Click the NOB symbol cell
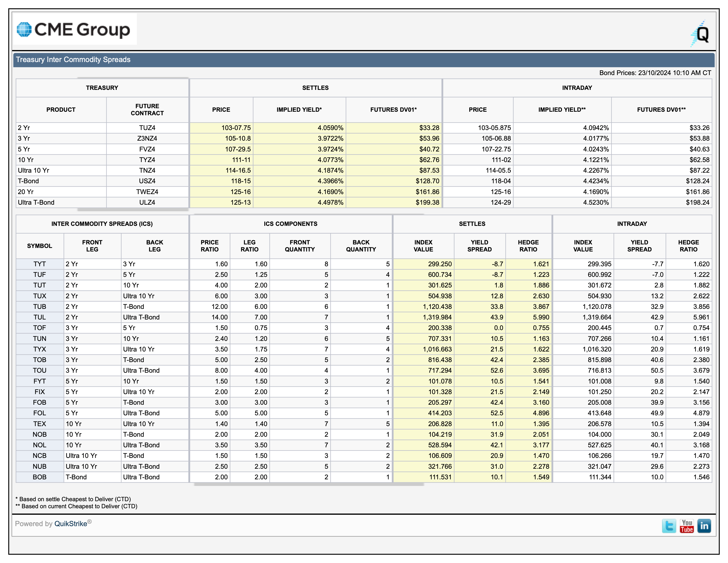The image size is (728, 563). [39, 434]
